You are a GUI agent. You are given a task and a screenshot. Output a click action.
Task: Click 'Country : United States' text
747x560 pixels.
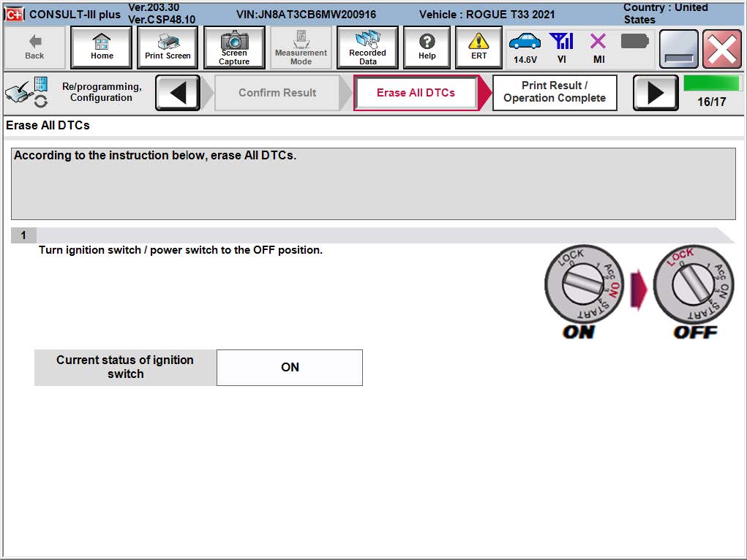[x=666, y=13]
